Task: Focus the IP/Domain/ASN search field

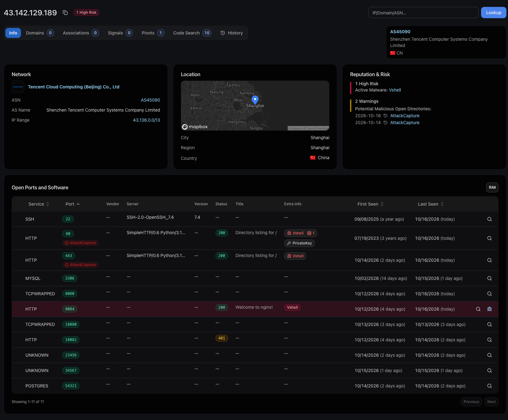Action: click(423, 13)
